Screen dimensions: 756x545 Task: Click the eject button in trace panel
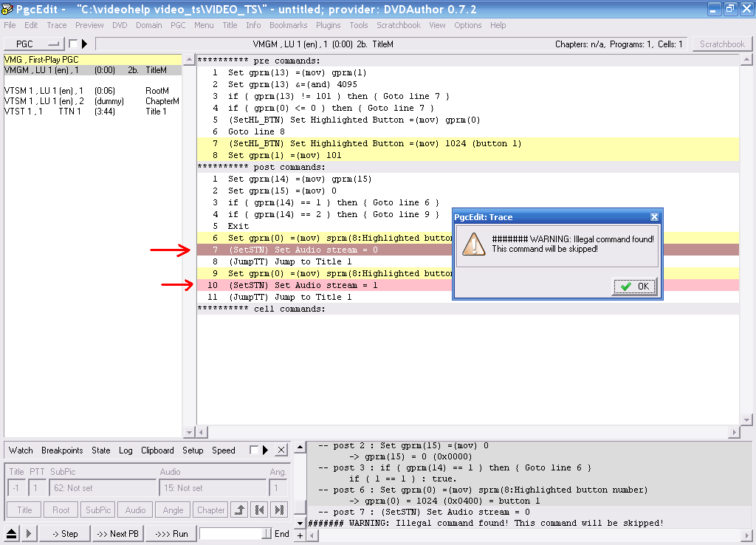coord(12,533)
